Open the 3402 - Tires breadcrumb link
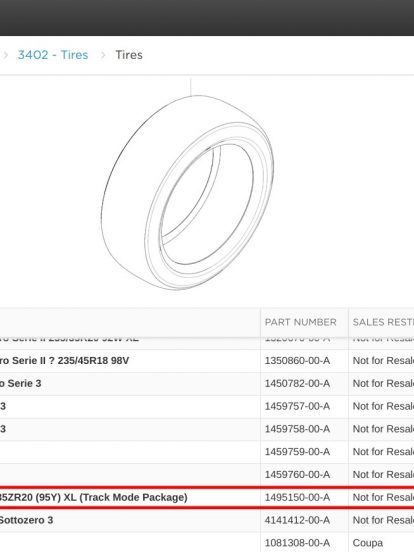Image resolution: width=414 pixels, height=552 pixels. [x=53, y=55]
